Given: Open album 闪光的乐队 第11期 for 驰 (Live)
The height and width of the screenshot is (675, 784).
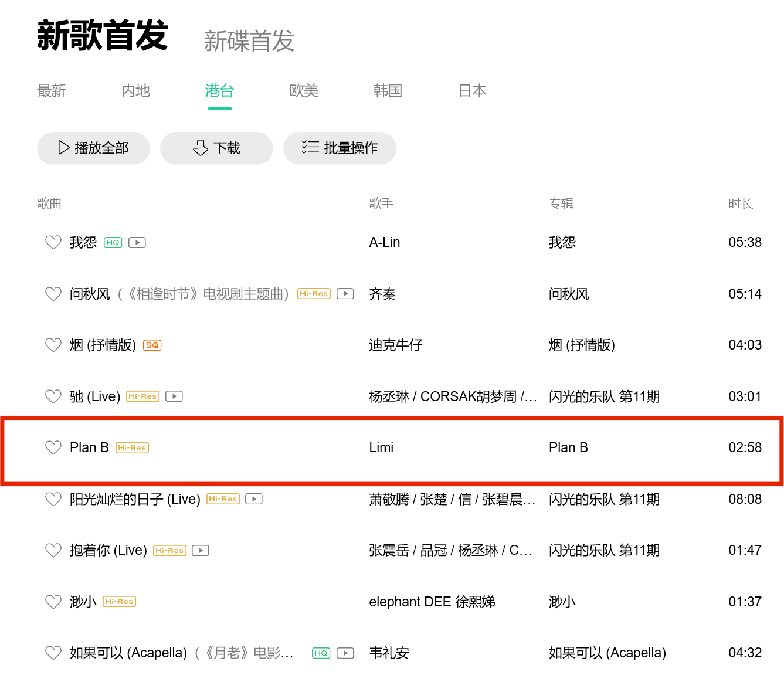Looking at the screenshot, I should 604,396.
